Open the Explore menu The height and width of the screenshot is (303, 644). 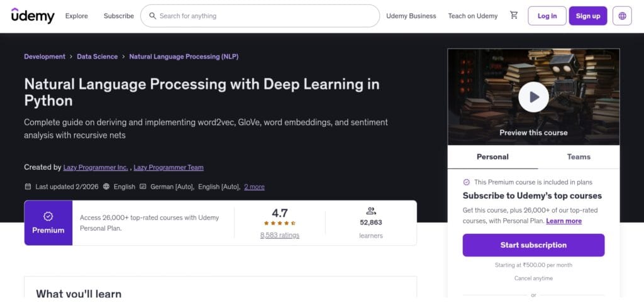[x=76, y=16]
